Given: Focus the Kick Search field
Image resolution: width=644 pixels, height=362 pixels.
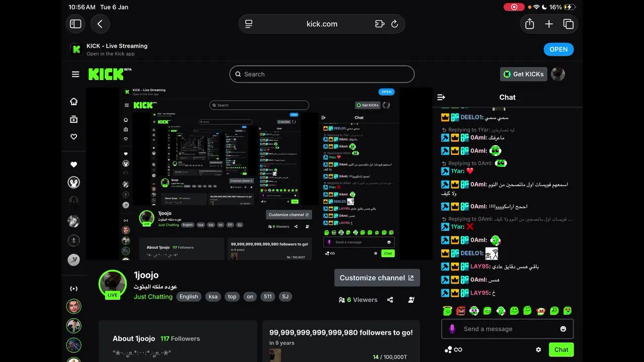Looking at the screenshot, I should click(322, 74).
